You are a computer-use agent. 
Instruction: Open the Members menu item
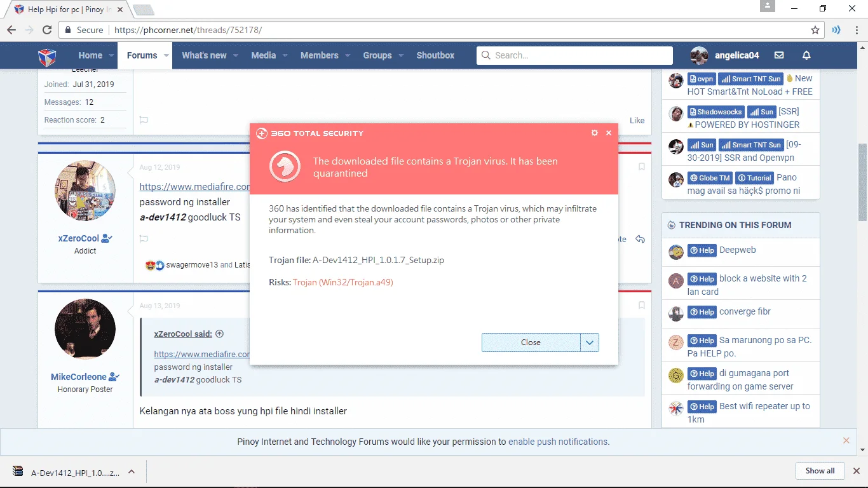[x=319, y=55]
